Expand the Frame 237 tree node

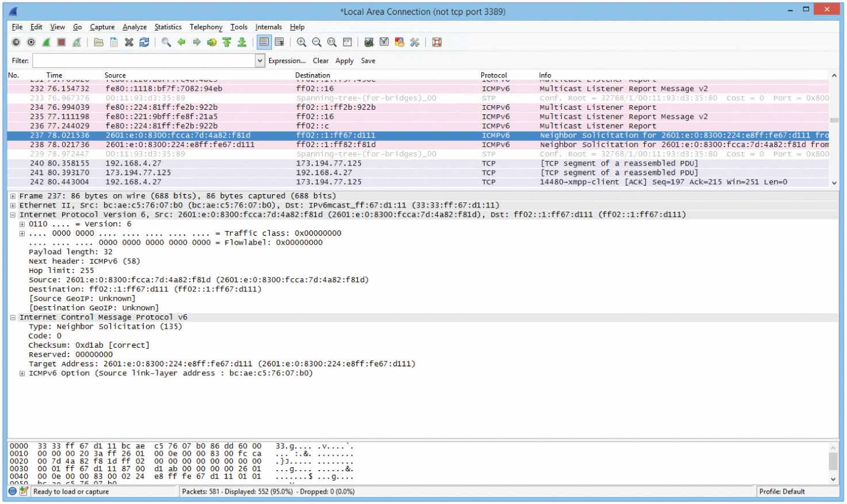tap(13, 196)
